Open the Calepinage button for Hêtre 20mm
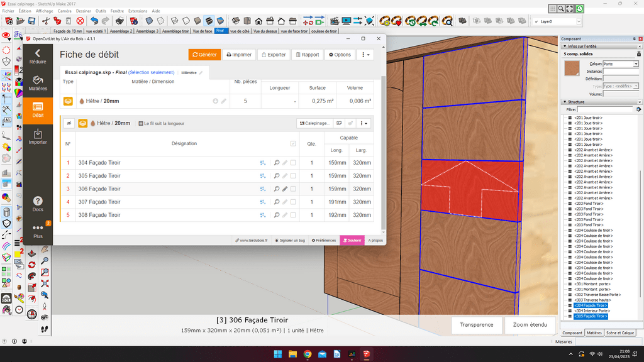 click(x=314, y=123)
